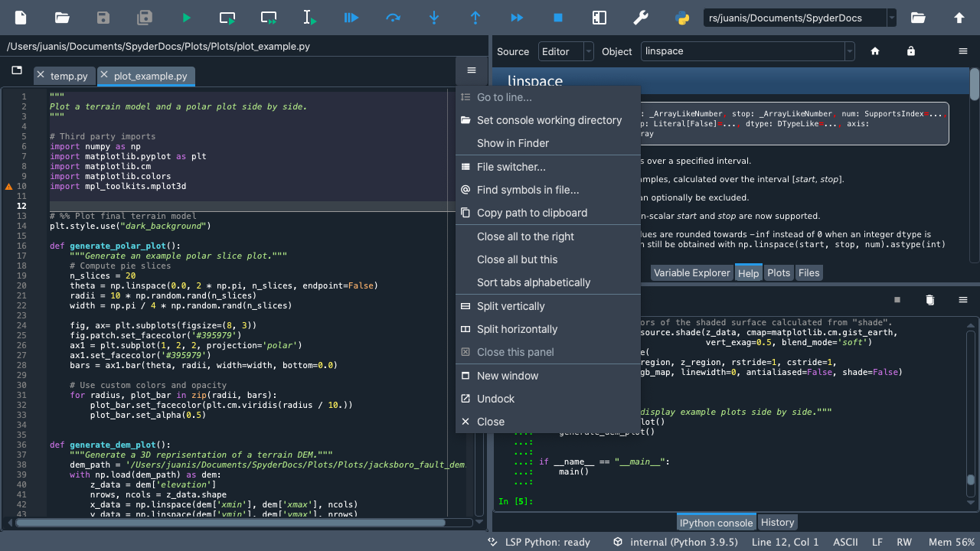Toggle maximize current pane icon
Screen dimensions: 980x551
pos(599,18)
